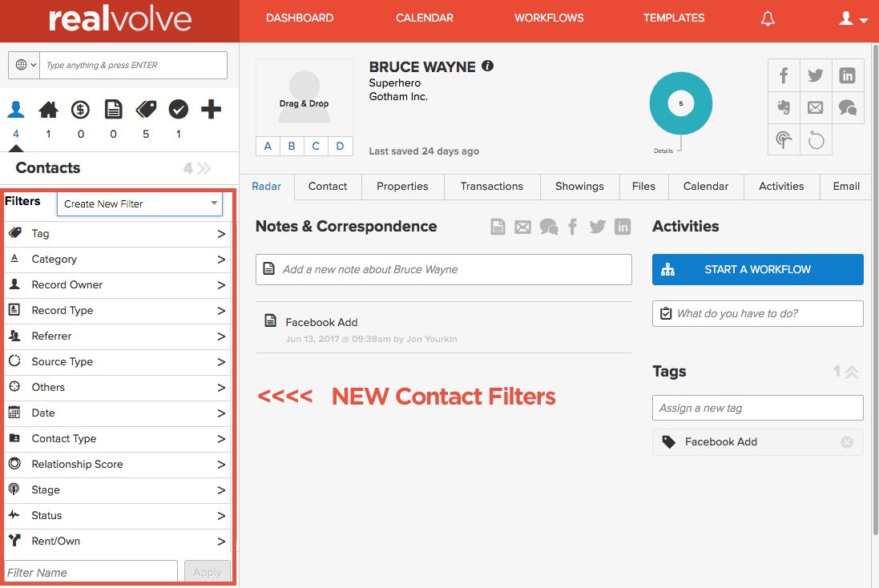Screen dimensions: 879x588
Task: Open the properties house icon in sidebar
Action: tap(48, 110)
